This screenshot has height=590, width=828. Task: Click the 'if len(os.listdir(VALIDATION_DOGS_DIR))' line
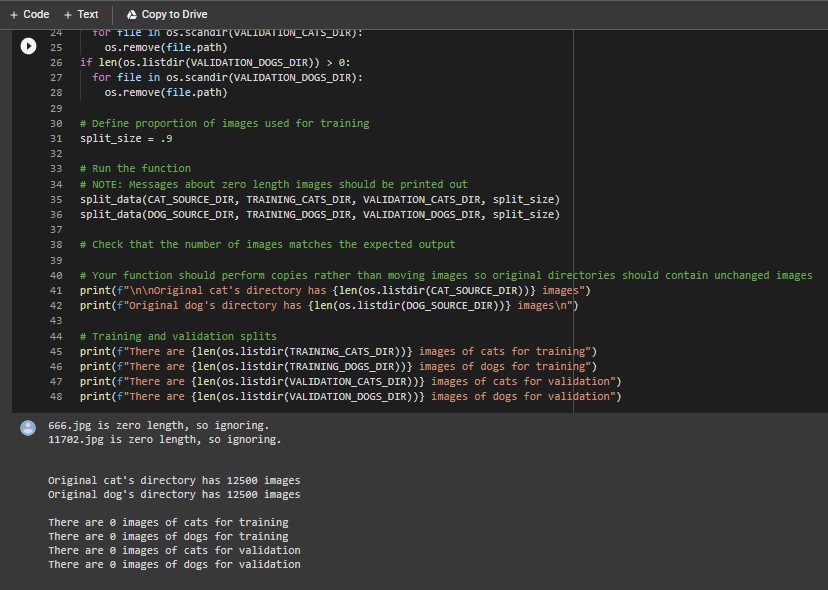click(x=215, y=62)
